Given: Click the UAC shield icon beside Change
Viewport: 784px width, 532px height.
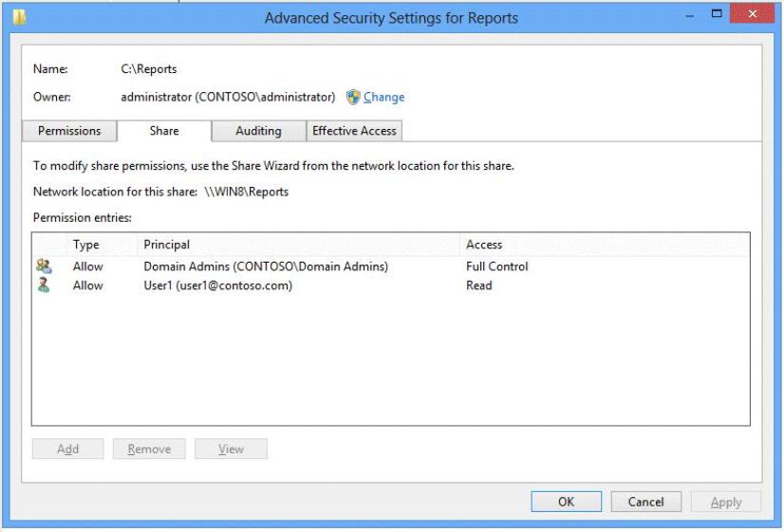Looking at the screenshot, I should tap(353, 97).
